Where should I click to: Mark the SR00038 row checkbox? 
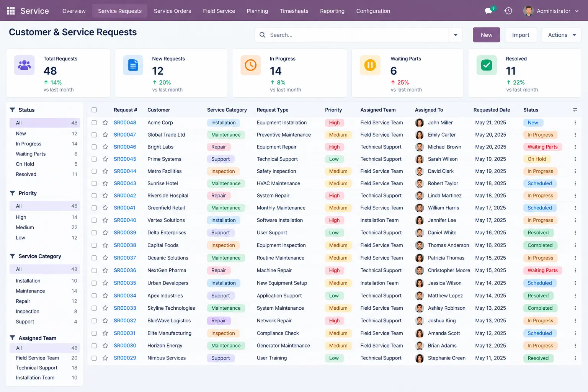[94, 245]
